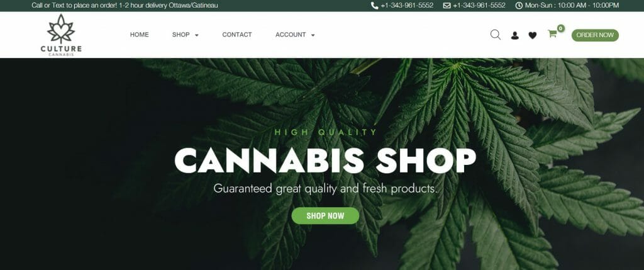Expand the Account dropdown arrow
The width and height of the screenshot is (644, 270).
[313, 35]
